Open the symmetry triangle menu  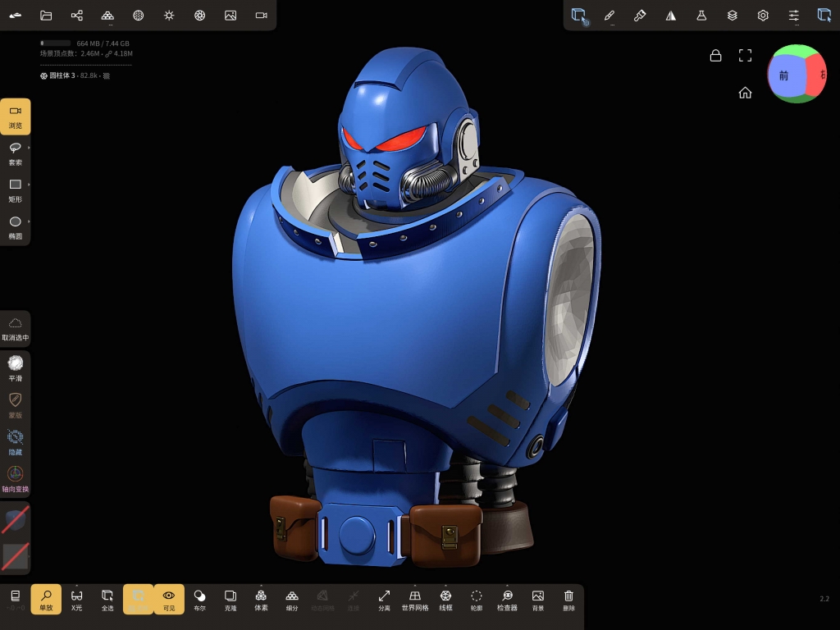[671, 16]
